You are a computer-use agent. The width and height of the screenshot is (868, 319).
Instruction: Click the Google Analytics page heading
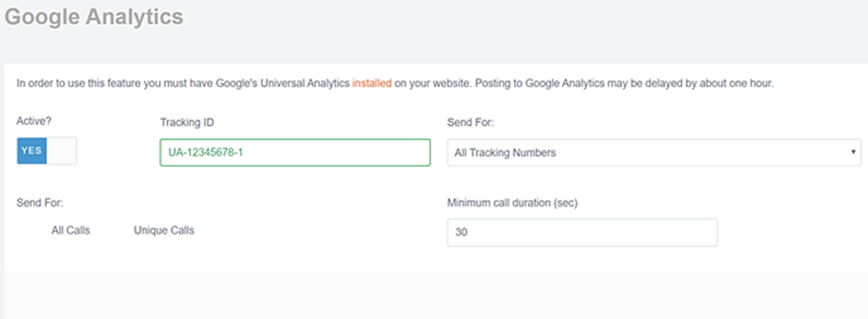click(94, 17)
